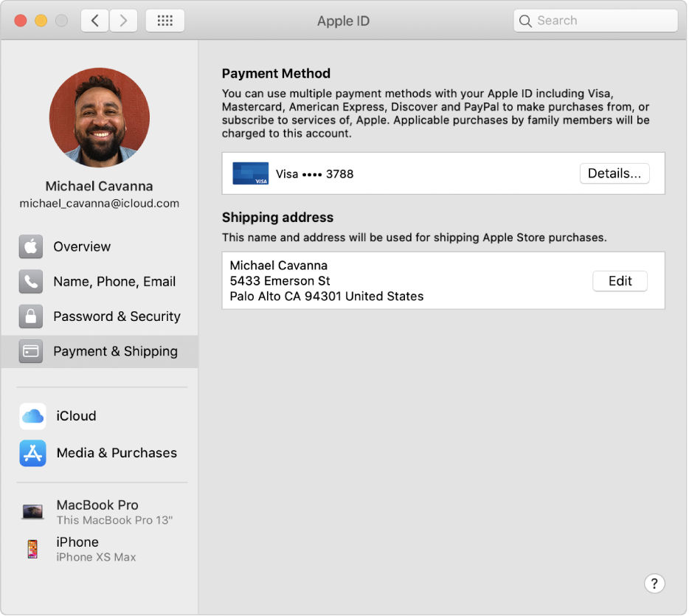Click the iCloud cloud icon

pos(32,416)
